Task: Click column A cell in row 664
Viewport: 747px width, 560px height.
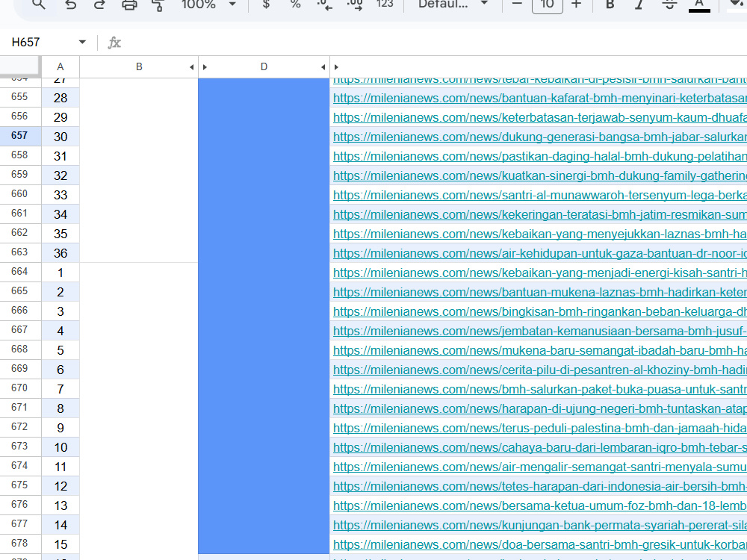Action: coord(61,273)
